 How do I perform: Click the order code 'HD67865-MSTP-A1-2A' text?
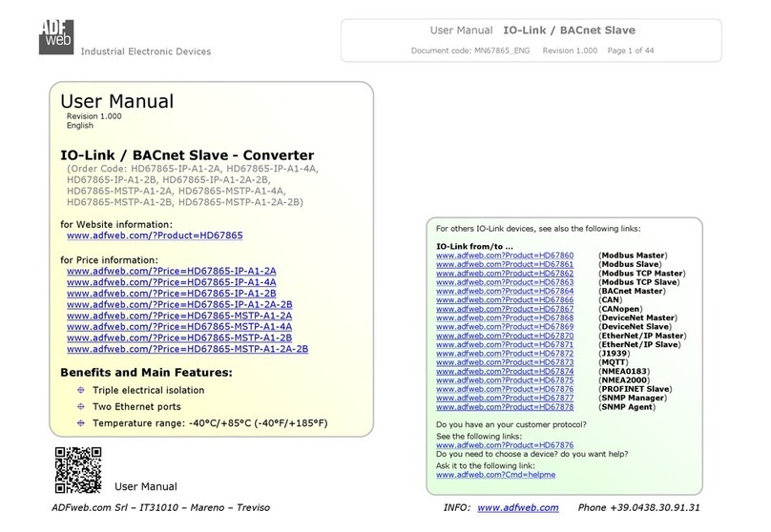(x=119, y=191)
